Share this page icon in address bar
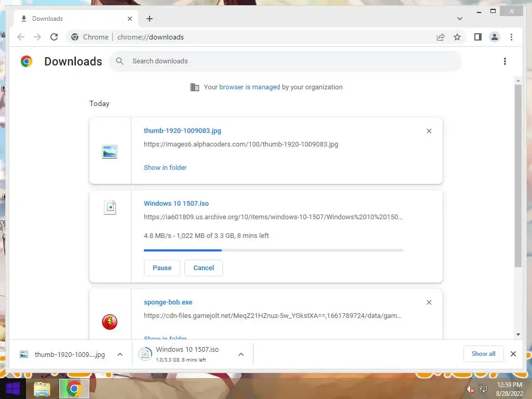Viewport: 532px width, 399px height. point(441,37)
